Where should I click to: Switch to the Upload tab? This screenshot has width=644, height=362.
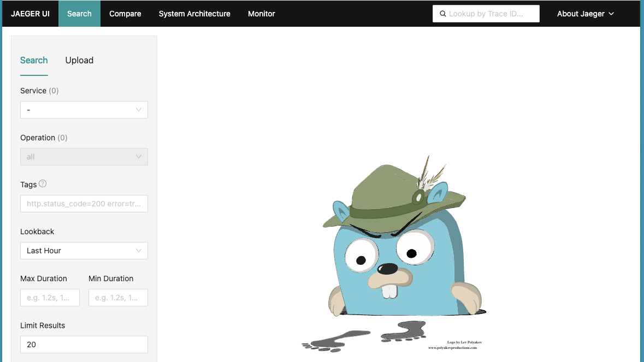click(x=79, y=60)
